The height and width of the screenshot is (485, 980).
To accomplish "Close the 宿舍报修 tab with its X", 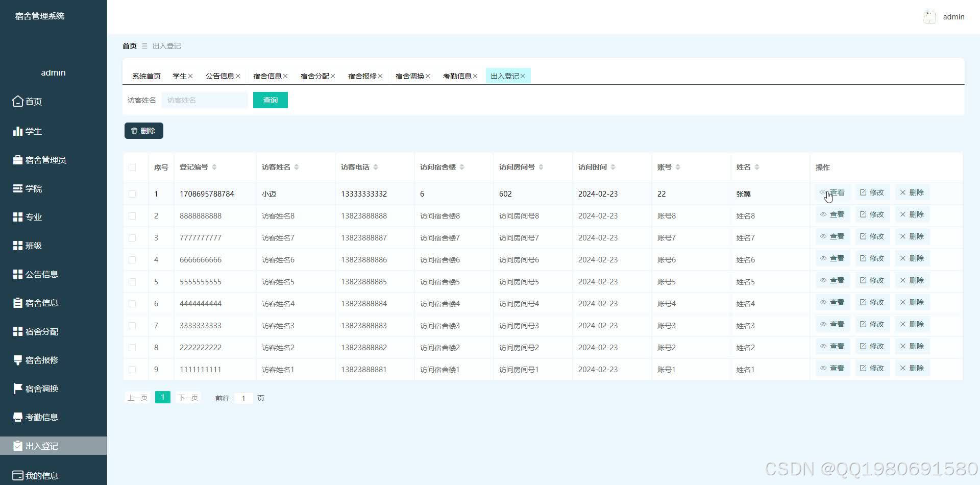I will (380, 76).
